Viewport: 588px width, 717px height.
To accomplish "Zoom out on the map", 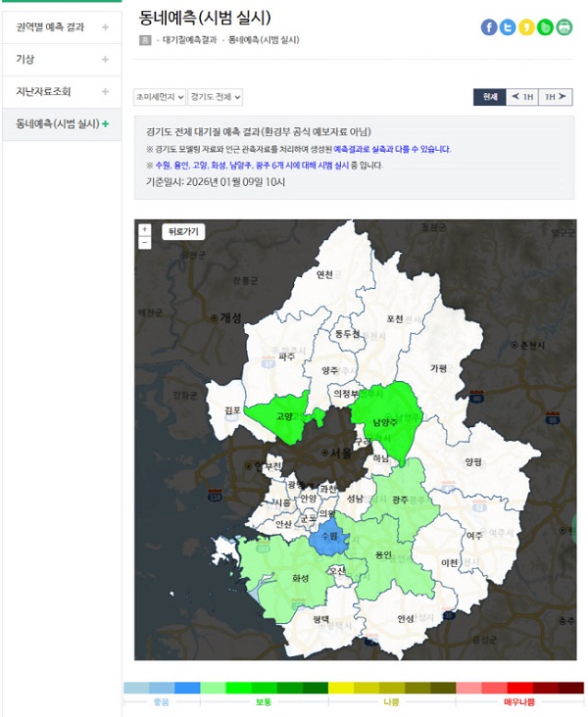I will pos(145,242).
